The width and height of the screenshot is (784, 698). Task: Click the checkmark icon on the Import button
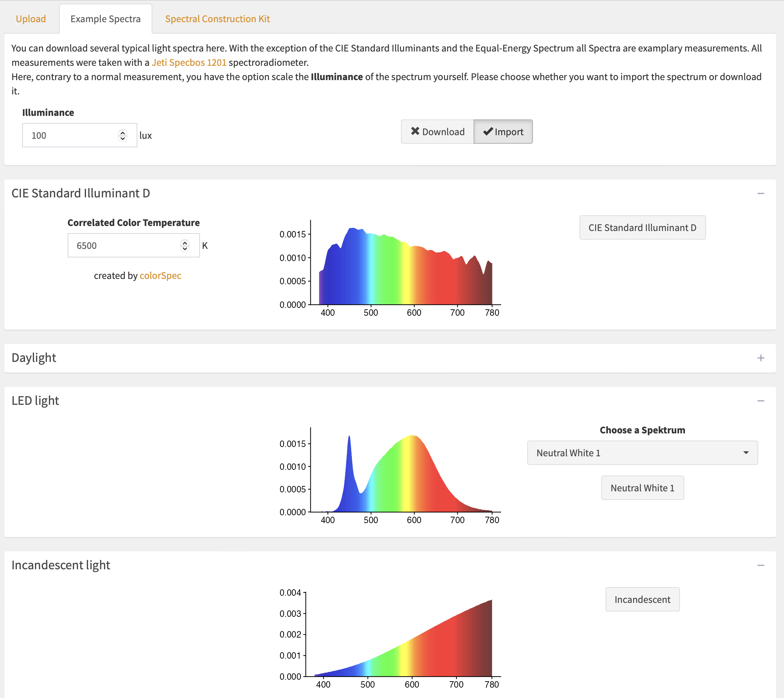point(488,132)
